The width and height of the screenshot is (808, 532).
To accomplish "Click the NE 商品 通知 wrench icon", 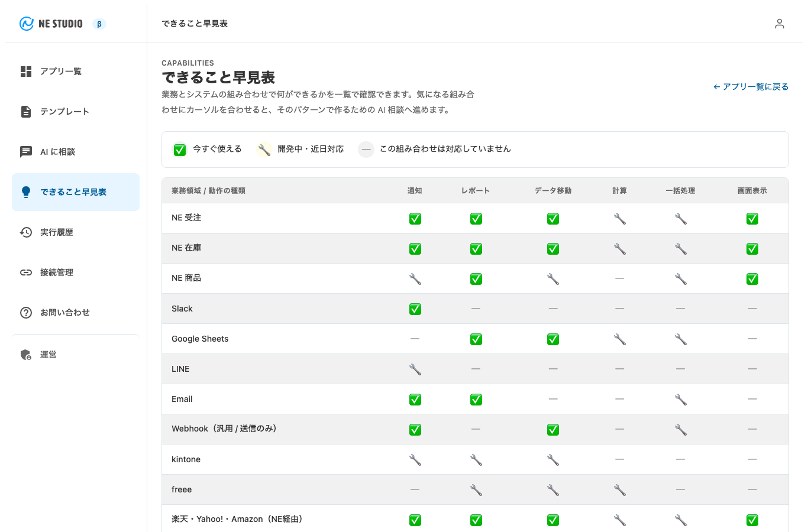I will [x=415, y=279].
